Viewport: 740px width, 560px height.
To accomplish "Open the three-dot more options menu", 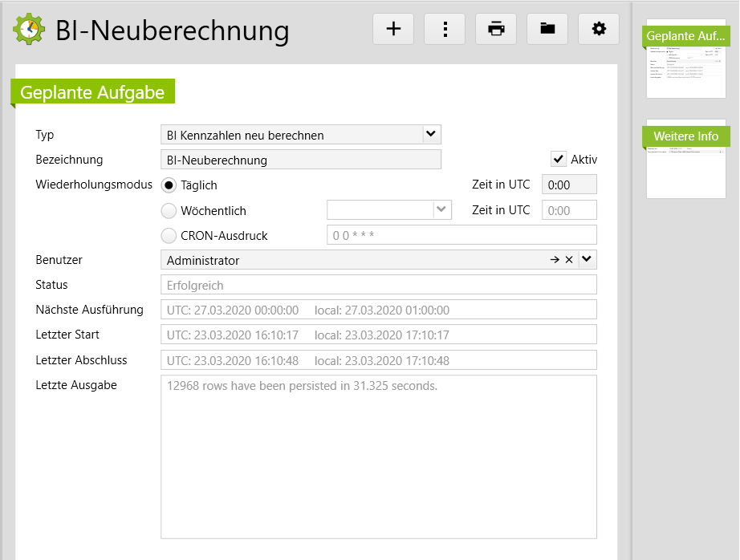I will coord(445,29).
